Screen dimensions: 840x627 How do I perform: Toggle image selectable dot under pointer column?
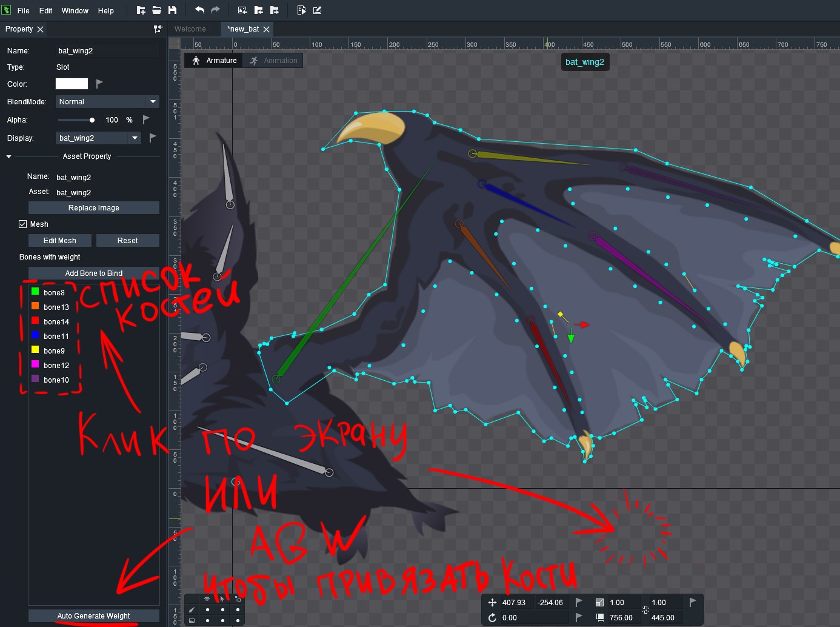click(x=222, y=620)
